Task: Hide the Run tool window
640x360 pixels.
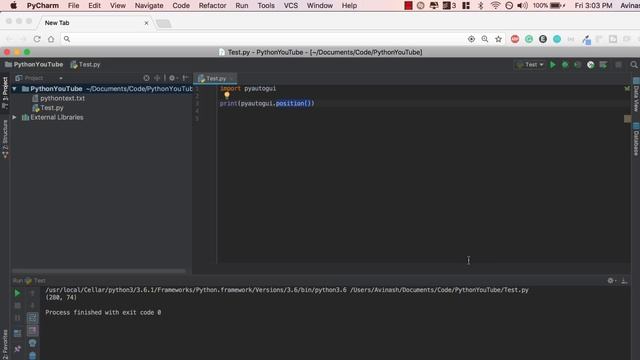Action: click(x=624, y=280)
